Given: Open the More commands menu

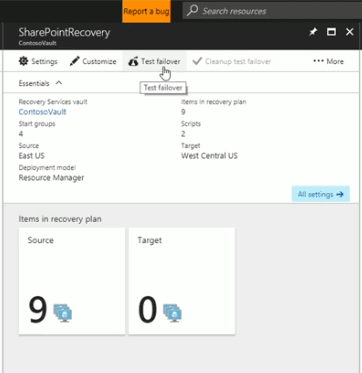Looking at the screenshot, I should click(328, 61).
